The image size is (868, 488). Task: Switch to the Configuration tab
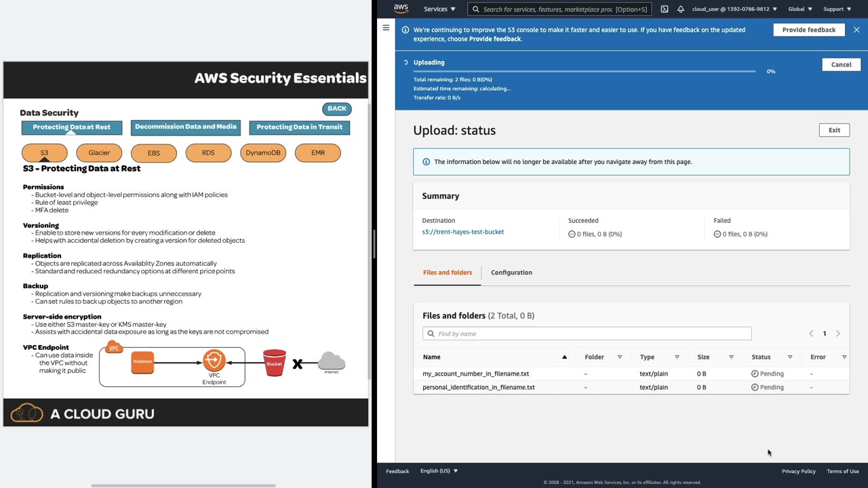pyautogui.click(x=511, y=272)
